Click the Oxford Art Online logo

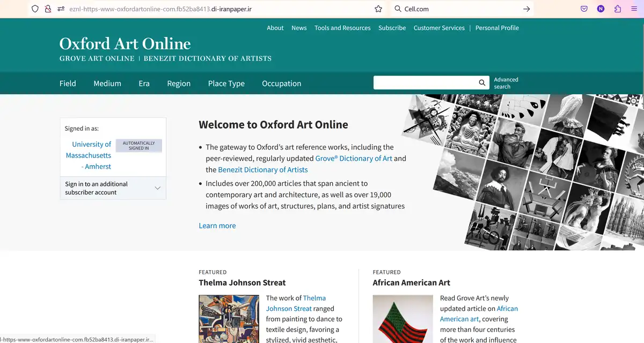click(125, 44)
